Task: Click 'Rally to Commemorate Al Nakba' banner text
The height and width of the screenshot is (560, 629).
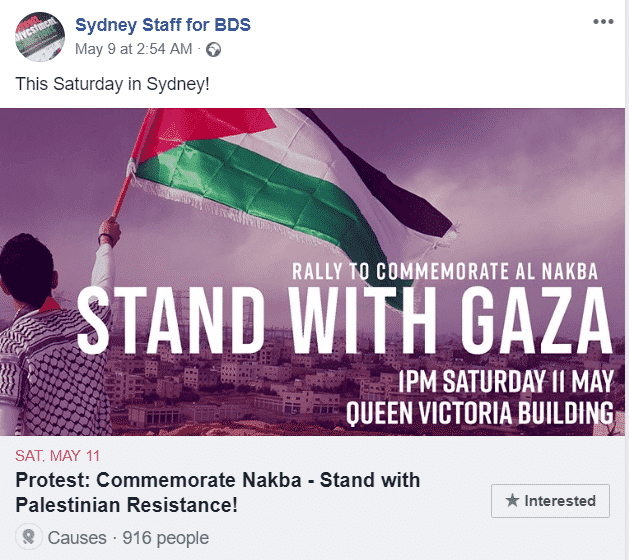Action: point(445,271)
